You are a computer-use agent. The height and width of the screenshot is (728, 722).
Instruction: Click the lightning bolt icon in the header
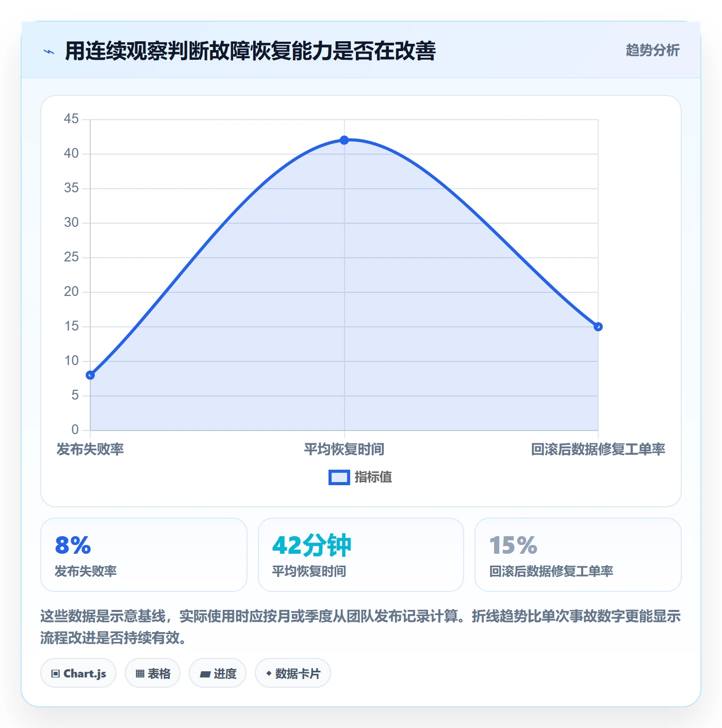[x=49, y=52]
